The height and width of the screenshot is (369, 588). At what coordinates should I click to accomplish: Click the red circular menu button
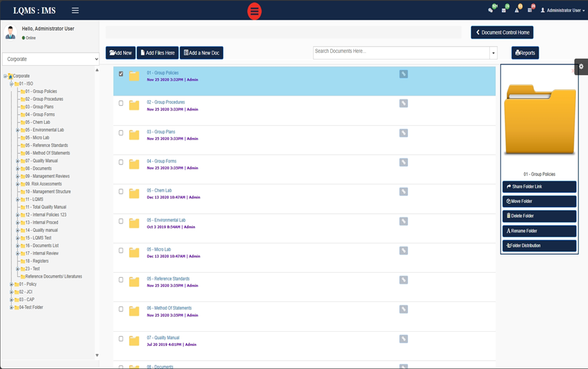(x=254, y=11)
